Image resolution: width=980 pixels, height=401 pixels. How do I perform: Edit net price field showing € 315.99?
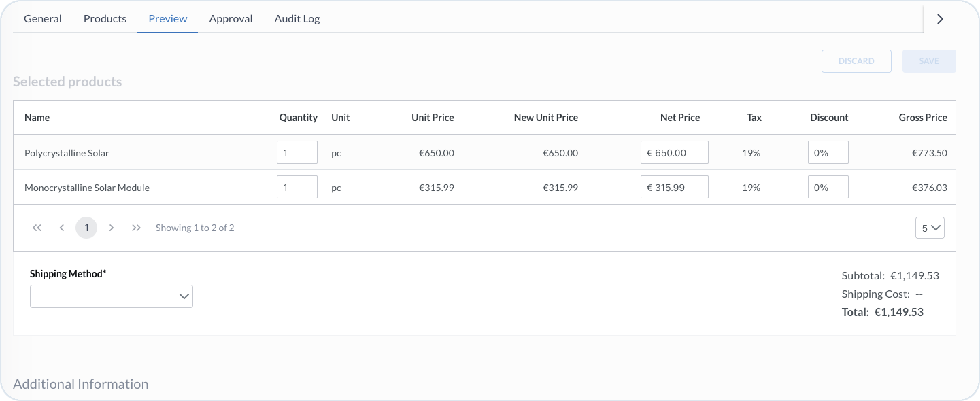click(675, 187)
